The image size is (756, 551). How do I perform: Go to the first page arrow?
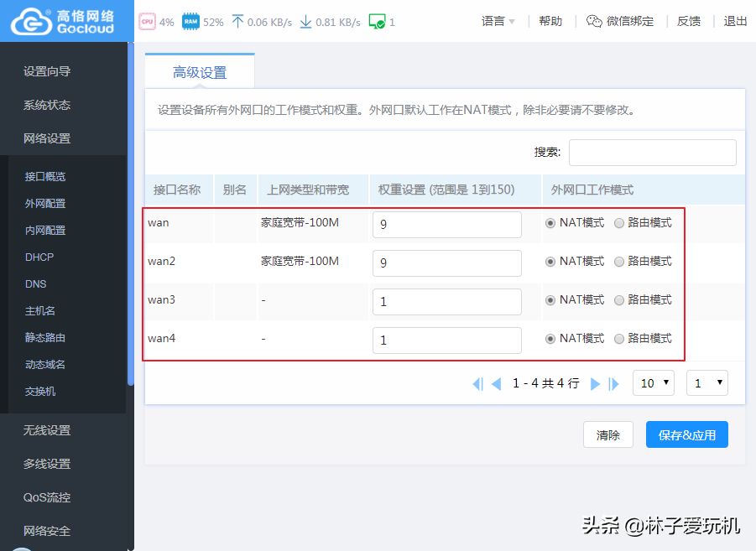[x=477, y=383]
